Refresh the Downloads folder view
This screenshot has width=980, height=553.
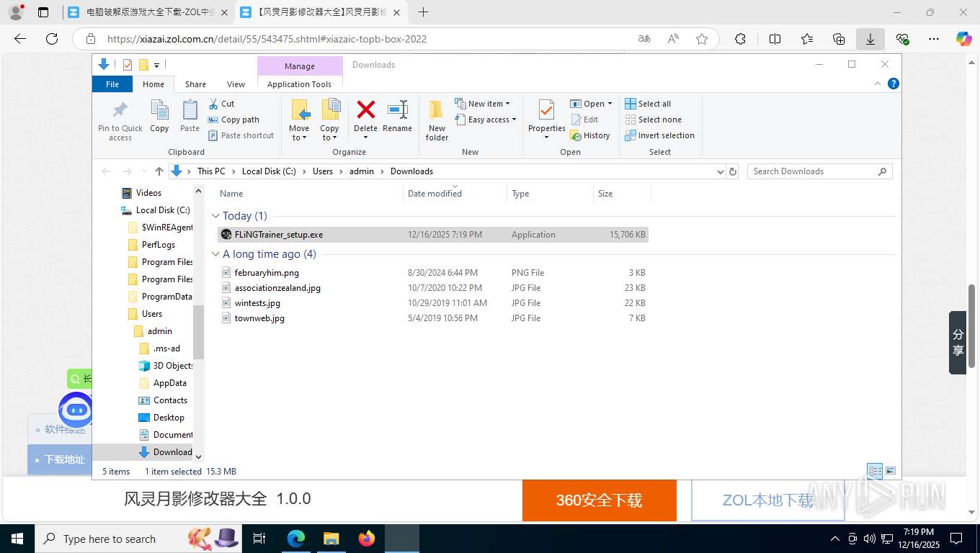click(x=733, y=171)
